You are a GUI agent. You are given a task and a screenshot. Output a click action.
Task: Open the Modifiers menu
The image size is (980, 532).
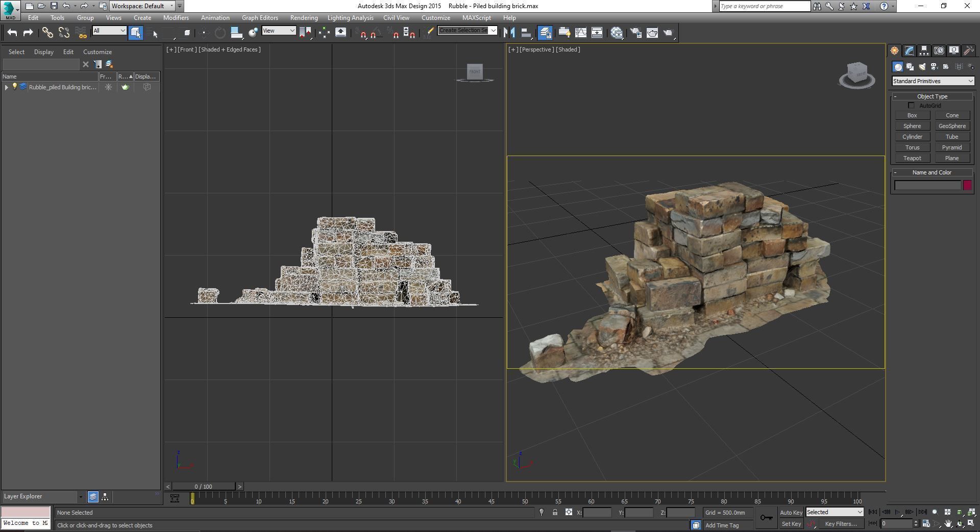176,18
